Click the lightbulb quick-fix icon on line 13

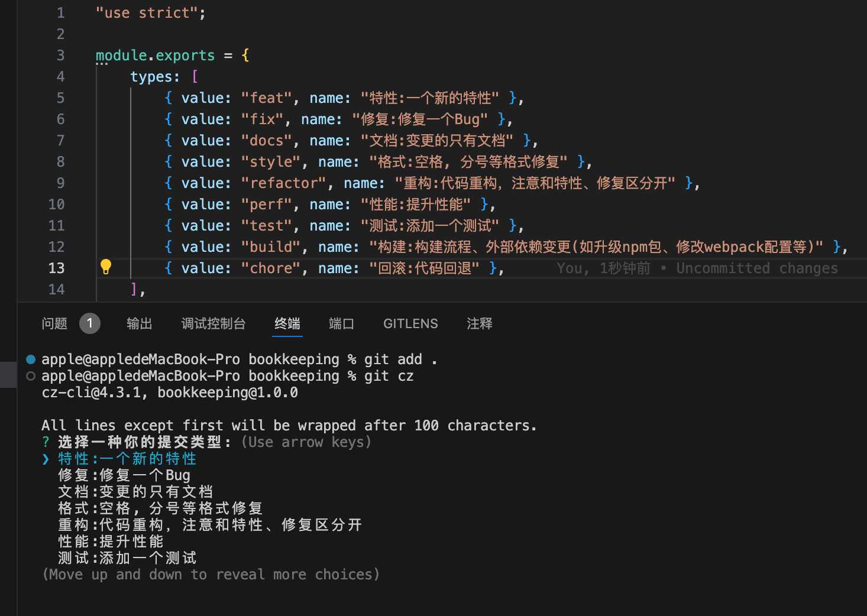coord(106,267)
